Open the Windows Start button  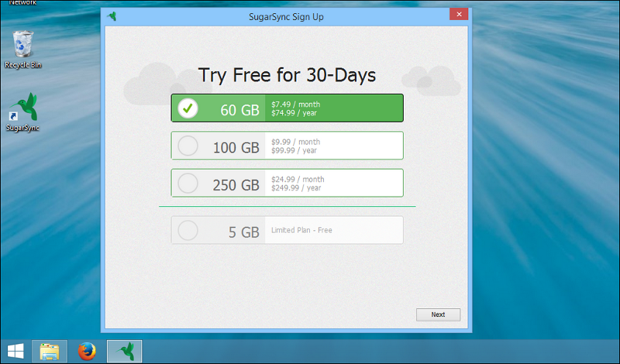[15, 351]
